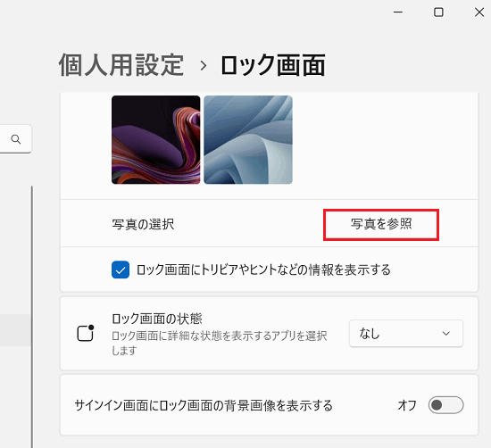This screenshot has width=491, height=448.
Task: Click the ロック画面にトリビアやヒント label text
Action: 263,270
